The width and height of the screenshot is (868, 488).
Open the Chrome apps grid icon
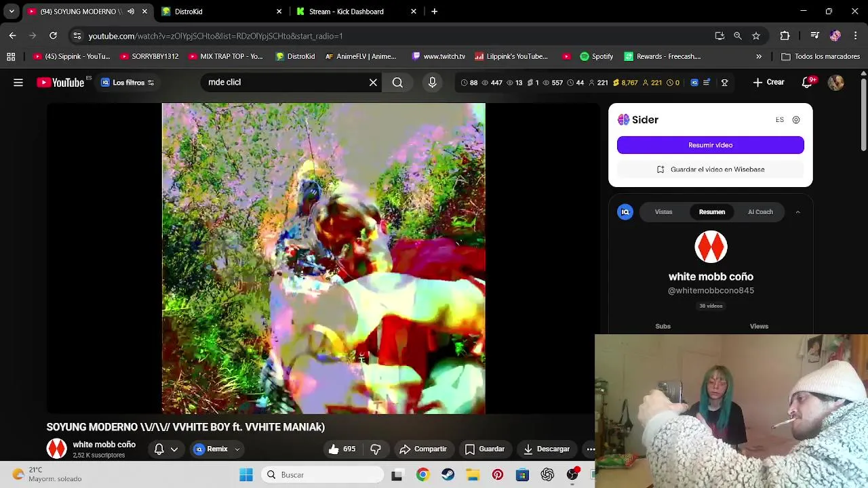(x=11, y=57)
